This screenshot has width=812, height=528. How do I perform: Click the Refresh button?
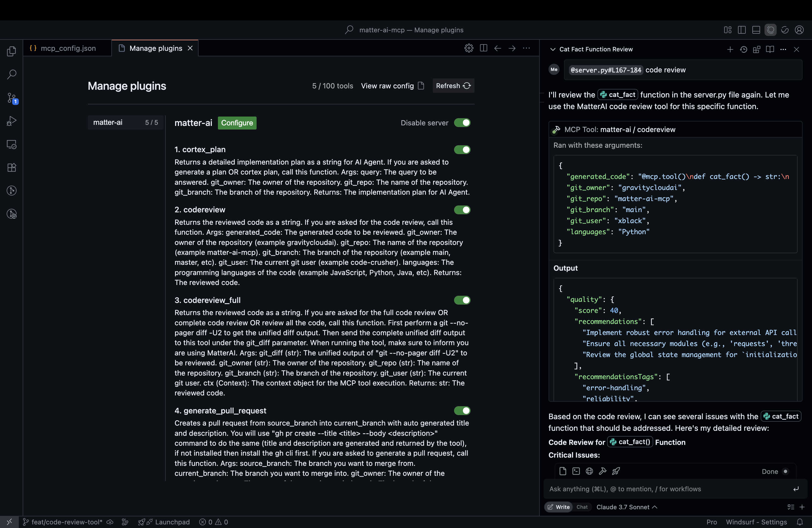[x=454, y=86]
